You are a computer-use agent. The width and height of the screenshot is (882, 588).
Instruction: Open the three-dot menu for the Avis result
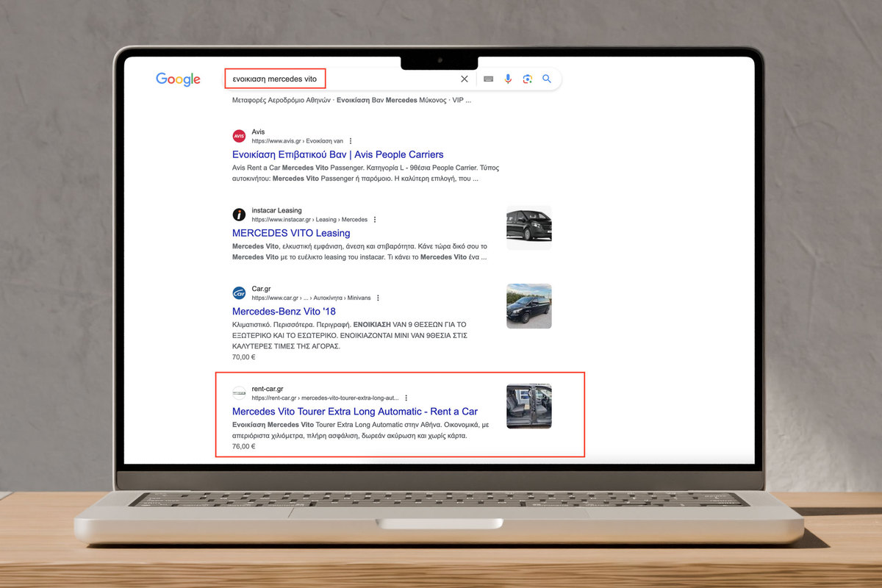351,141
